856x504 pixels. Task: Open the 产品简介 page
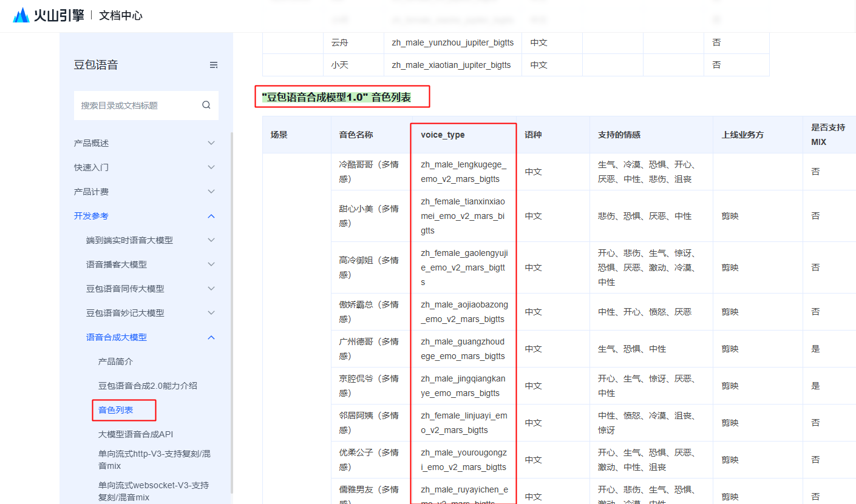(115, 361)
